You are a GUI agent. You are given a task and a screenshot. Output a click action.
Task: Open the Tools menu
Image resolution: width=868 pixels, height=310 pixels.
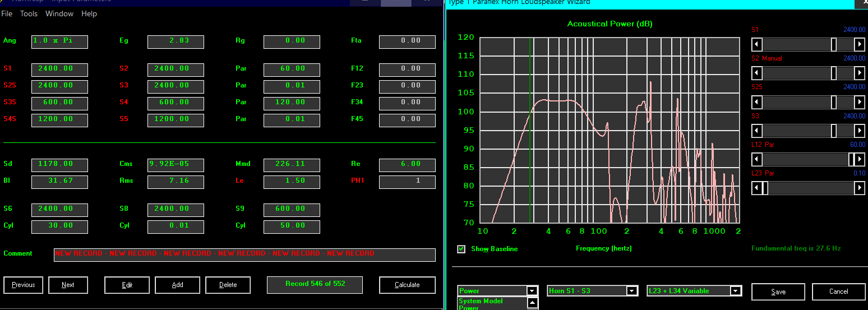29,13
